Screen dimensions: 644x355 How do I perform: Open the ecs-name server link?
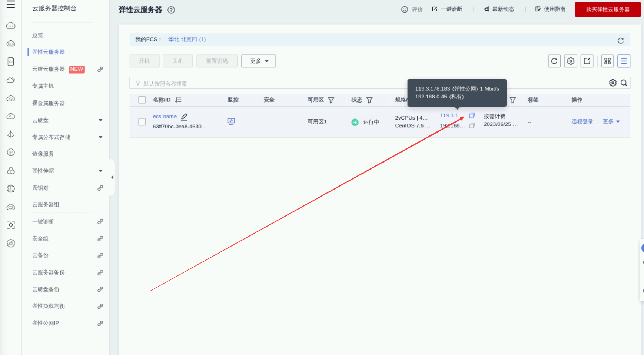(165, 117)
